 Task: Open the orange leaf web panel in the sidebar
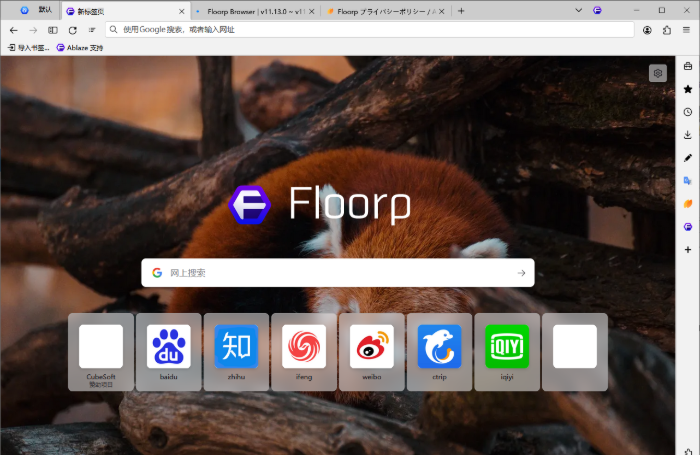[688, 204]
